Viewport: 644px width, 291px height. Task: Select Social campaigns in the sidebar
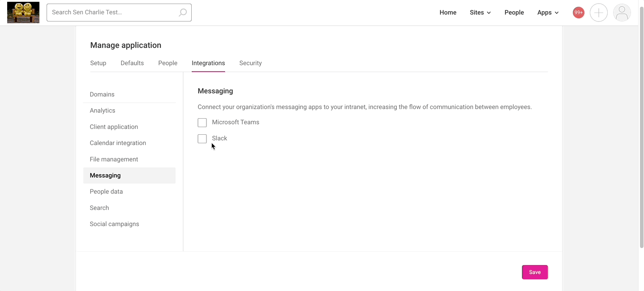[x=114, y=223]
